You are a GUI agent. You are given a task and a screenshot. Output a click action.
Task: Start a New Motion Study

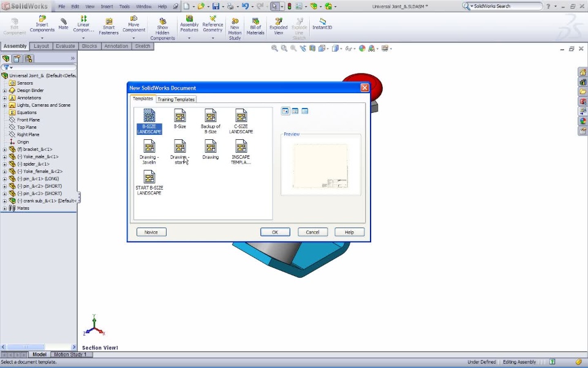[235, 29]
